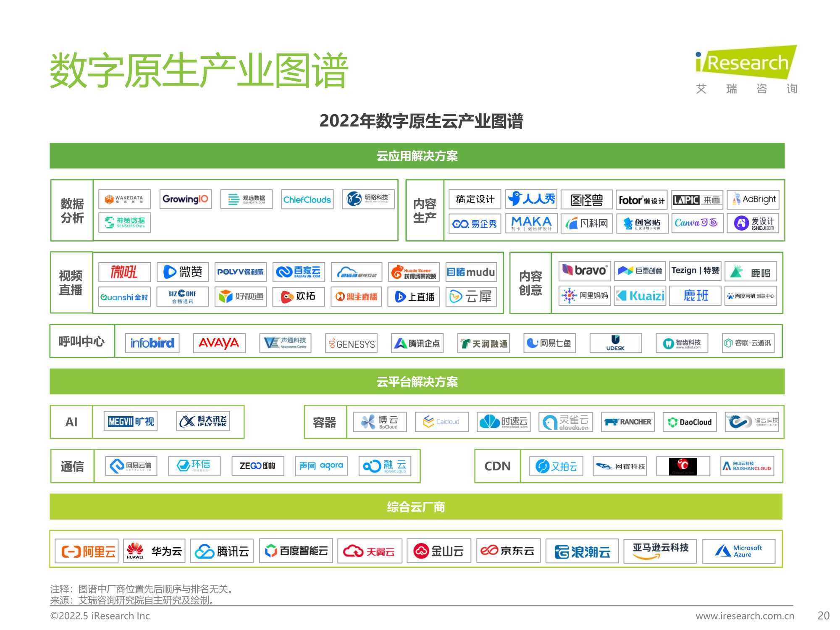Click the 京东云 logo
Viewport: 840px width, 630px height.
pyautogui.click(x=508, y=551)
